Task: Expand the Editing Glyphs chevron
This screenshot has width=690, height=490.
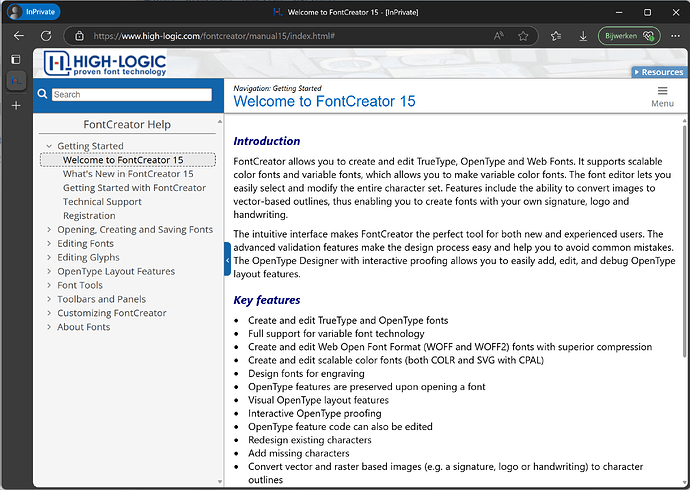Action: (49, 257)
